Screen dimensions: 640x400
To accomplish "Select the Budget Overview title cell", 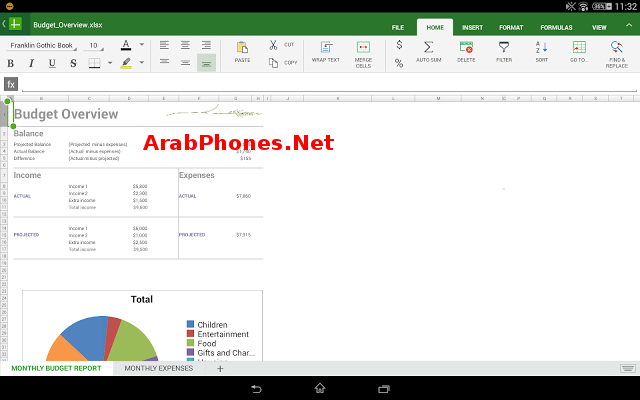I will click(x=66, y=114).
